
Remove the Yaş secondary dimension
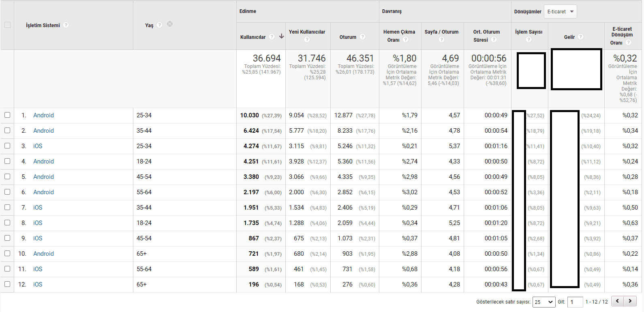click(x=170, y=24)
